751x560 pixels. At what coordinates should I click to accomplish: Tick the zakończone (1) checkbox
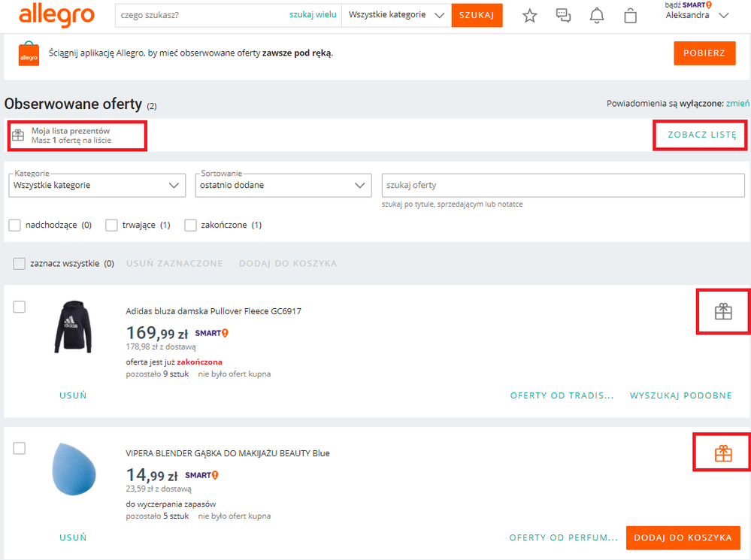coord(191,226)
